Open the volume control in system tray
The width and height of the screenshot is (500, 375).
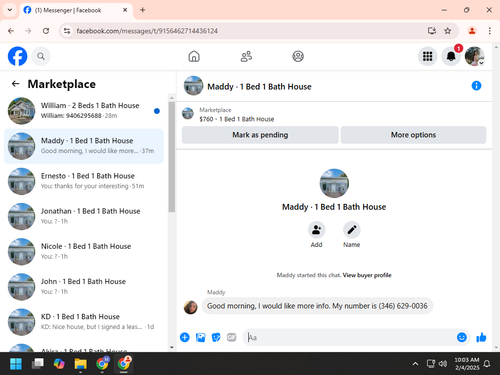point(443,364)
